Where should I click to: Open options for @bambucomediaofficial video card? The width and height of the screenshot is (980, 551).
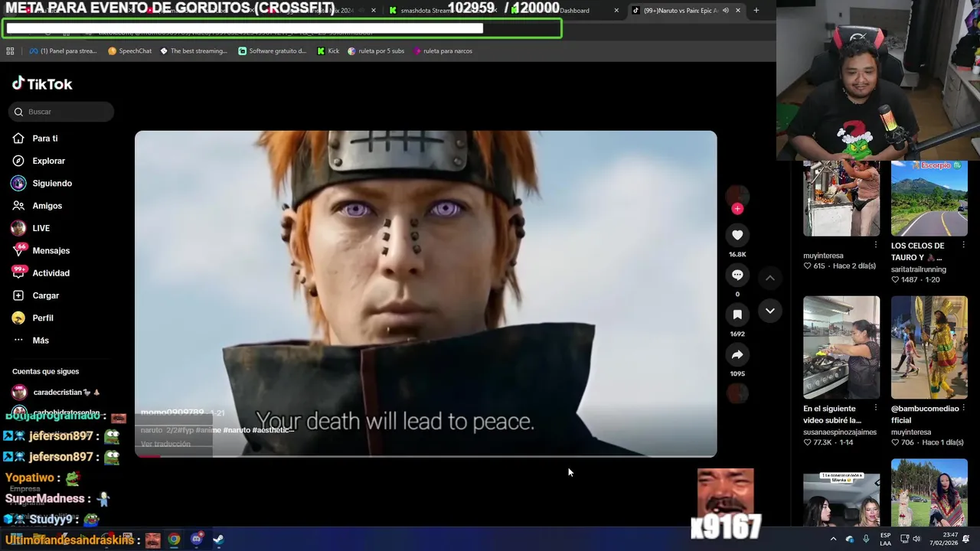click(963, 408)
